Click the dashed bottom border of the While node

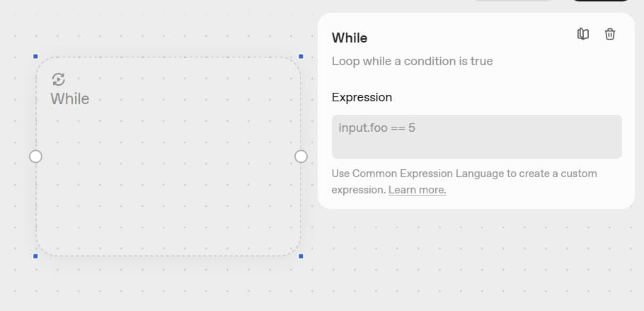[x=168, y=255]
